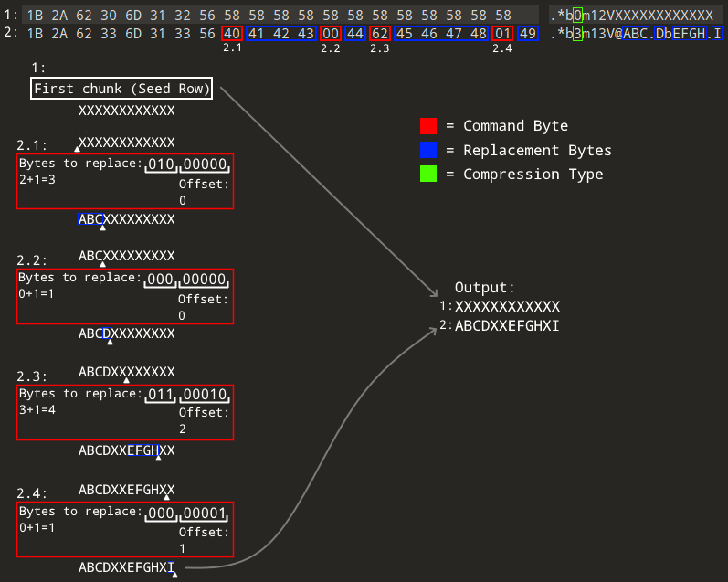Image resolution: width=728 pixels, height=582 pixels.
Task: Click the 2+1=3 calculation in step 2.1
Action: pyautogui.click(x=37, y=179)
